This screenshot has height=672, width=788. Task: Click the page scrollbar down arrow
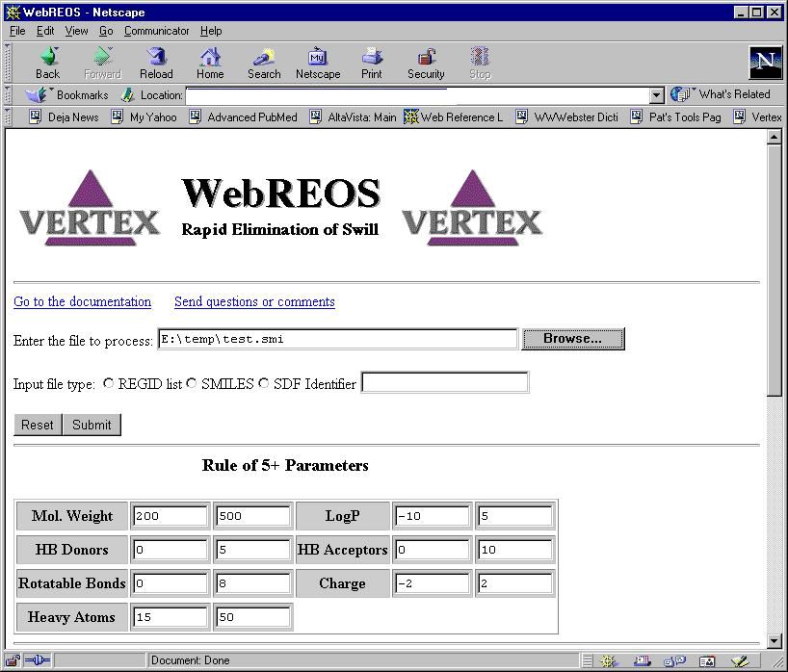[774, 640]
